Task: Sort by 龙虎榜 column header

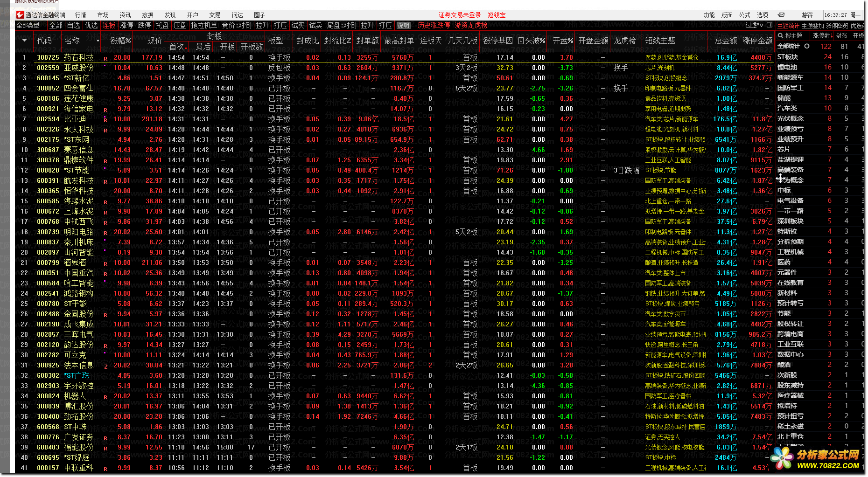Action: 624,41
